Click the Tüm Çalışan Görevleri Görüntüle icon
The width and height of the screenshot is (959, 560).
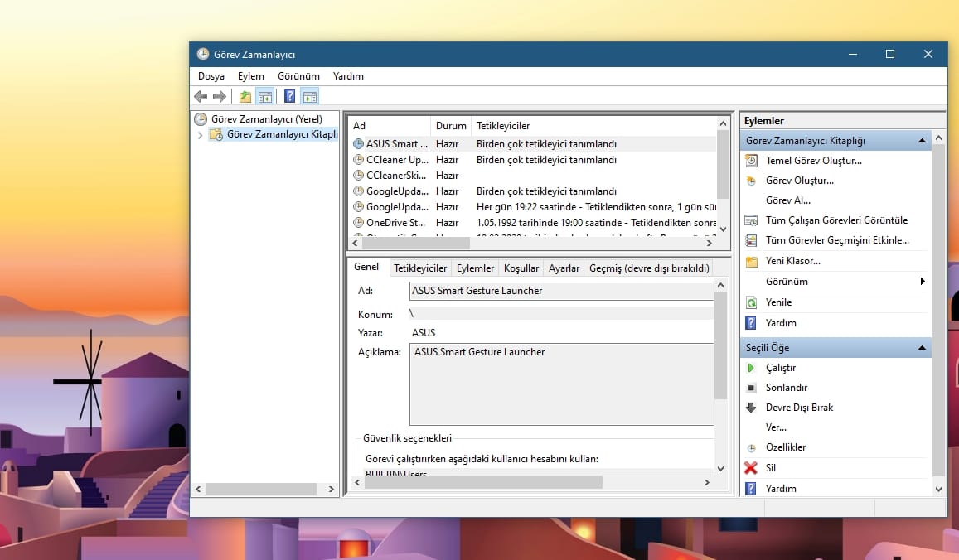click(x=751, y=220)
